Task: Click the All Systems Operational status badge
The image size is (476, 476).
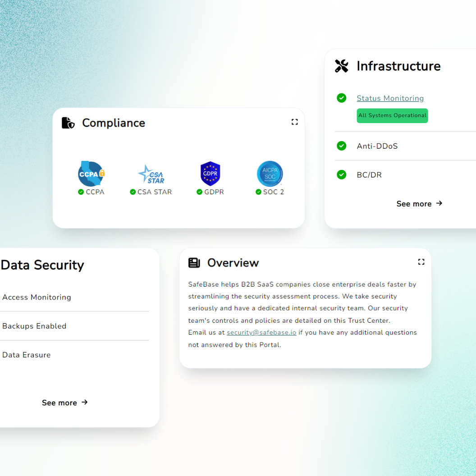Action: click(x=392, y=115)
